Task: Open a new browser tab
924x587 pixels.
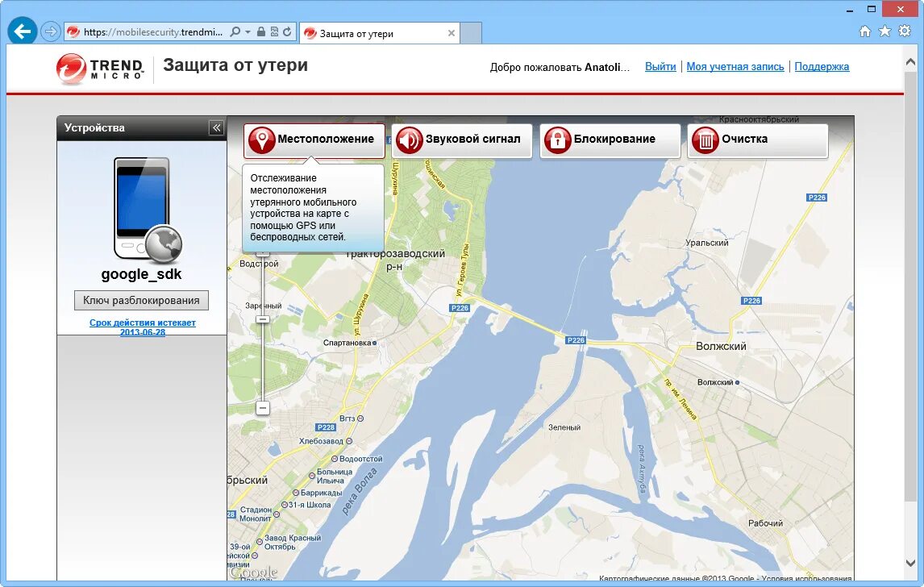Action: pyautogui.click(x=471, y=33)
